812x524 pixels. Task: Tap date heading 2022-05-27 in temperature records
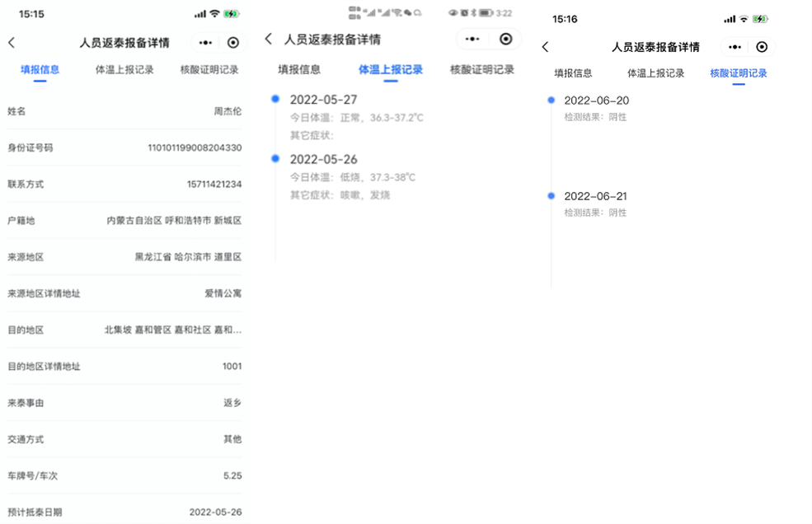click(324, 100)
